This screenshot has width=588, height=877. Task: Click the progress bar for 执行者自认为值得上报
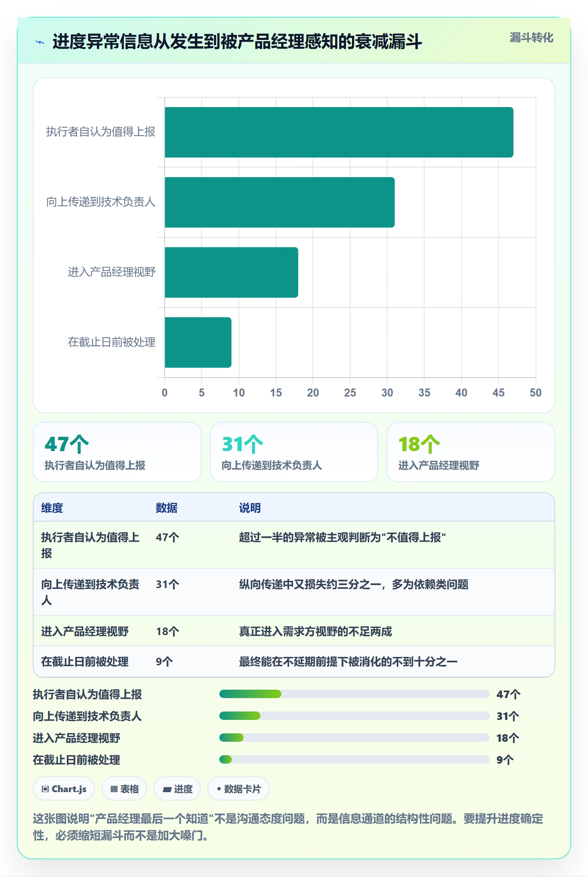[354, 694]
